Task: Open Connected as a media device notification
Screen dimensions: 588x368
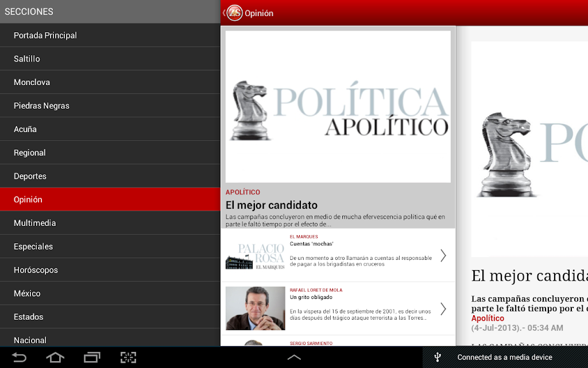Action: 505,357
